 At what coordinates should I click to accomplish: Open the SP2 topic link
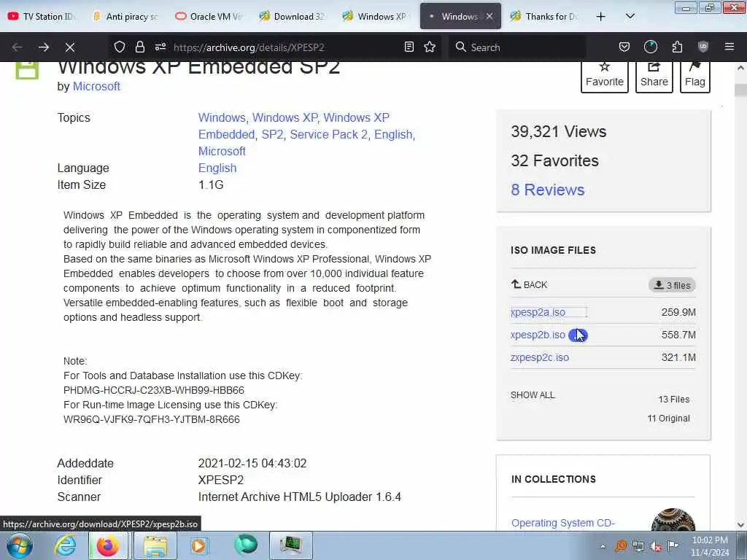point(273,134)
